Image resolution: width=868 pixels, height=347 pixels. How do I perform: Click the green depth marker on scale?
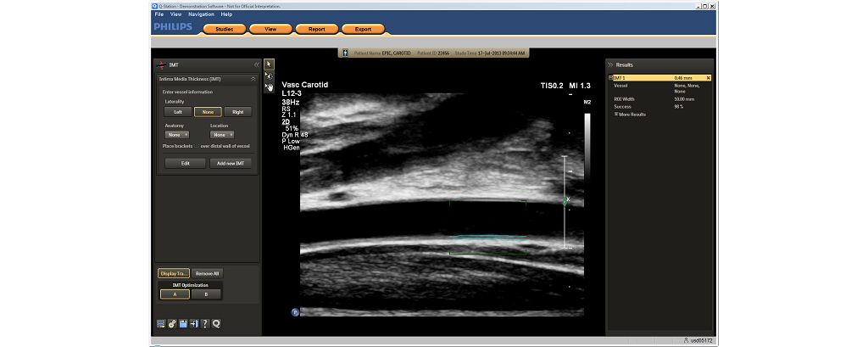click(565, 202)
